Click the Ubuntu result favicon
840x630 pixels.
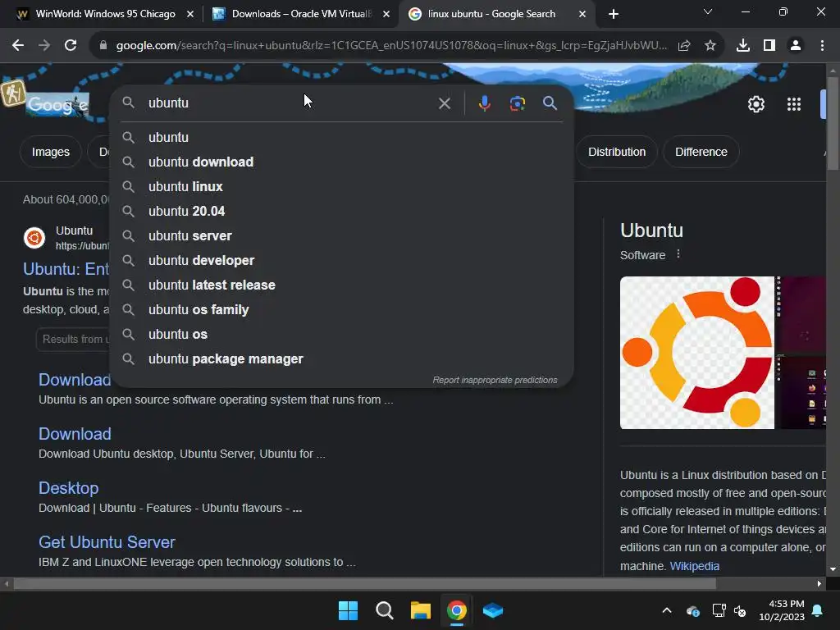click(x=34, y=237)
